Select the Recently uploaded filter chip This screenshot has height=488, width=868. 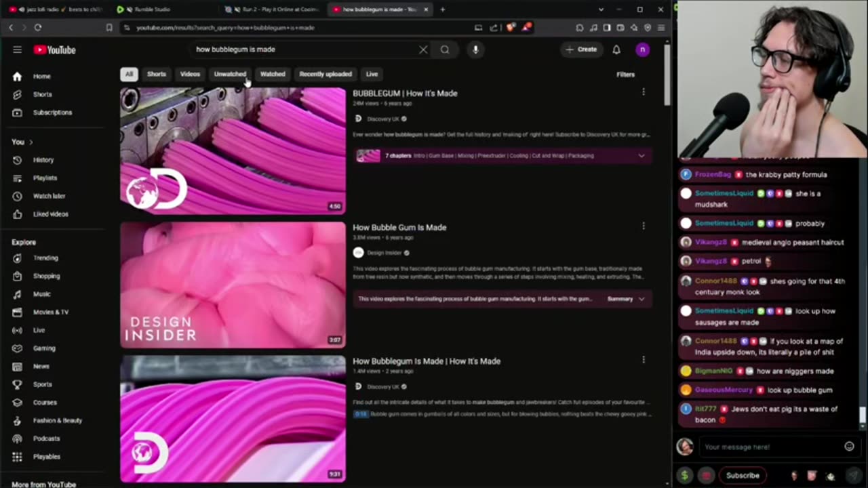click(325, 74)
